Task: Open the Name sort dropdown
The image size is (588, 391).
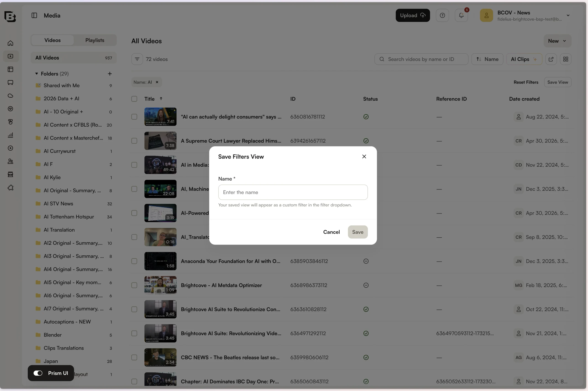Action: click(487, 59)
